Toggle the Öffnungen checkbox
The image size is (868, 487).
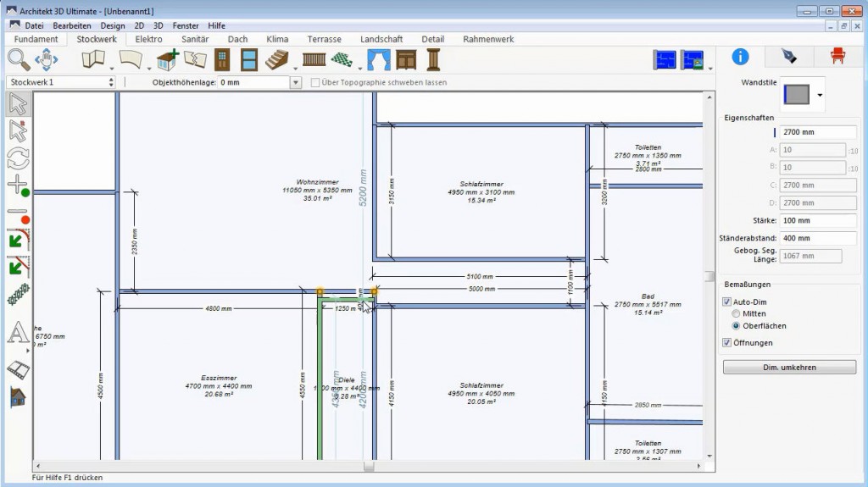click(x=726, y=343)
